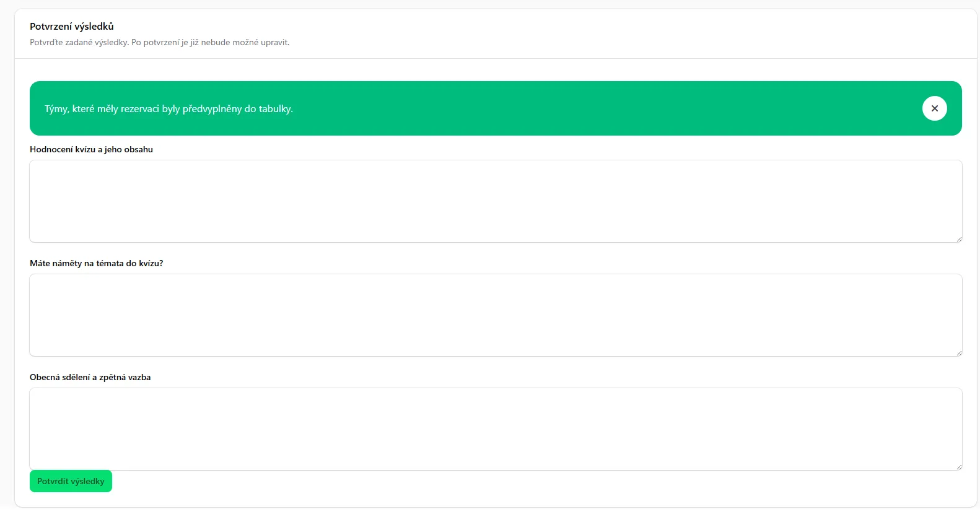Focus the Hodnocení kvízu a jeho obsahu textarea
The height and width of the screenshot is (512, 980).
pyautogui.click(x=496, y=201)
